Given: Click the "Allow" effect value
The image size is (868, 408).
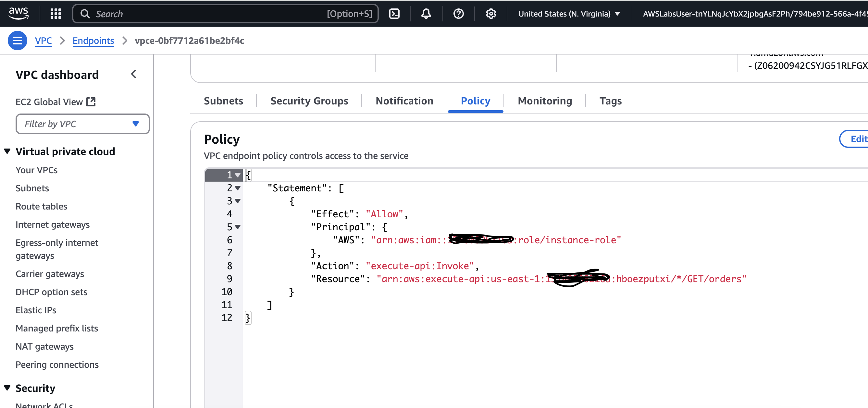Looking at the screenshot, I should 384,214.
